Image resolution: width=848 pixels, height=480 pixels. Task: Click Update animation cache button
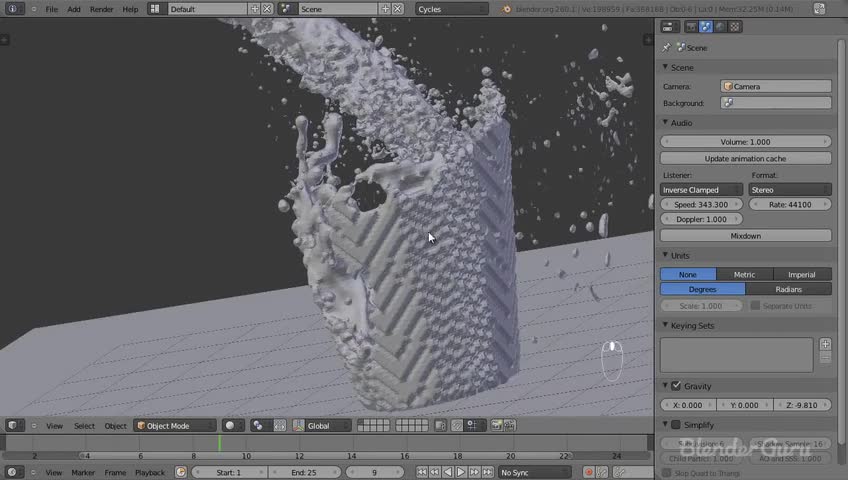(745, 158)
